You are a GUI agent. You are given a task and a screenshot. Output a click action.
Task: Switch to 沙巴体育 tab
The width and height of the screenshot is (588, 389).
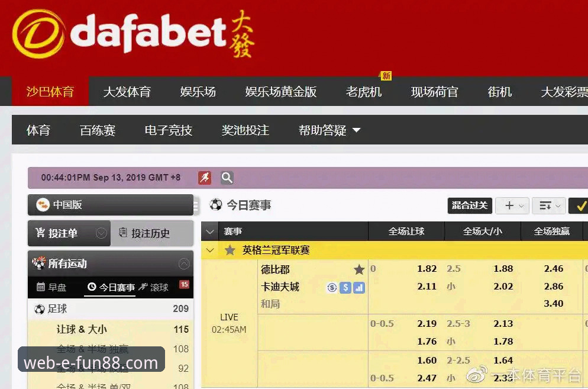50,92
